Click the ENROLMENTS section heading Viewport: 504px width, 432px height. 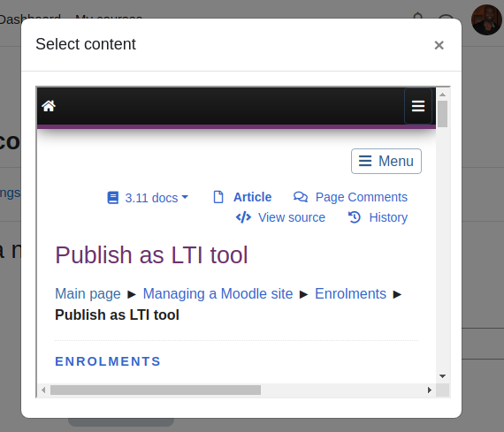(108, 361)
